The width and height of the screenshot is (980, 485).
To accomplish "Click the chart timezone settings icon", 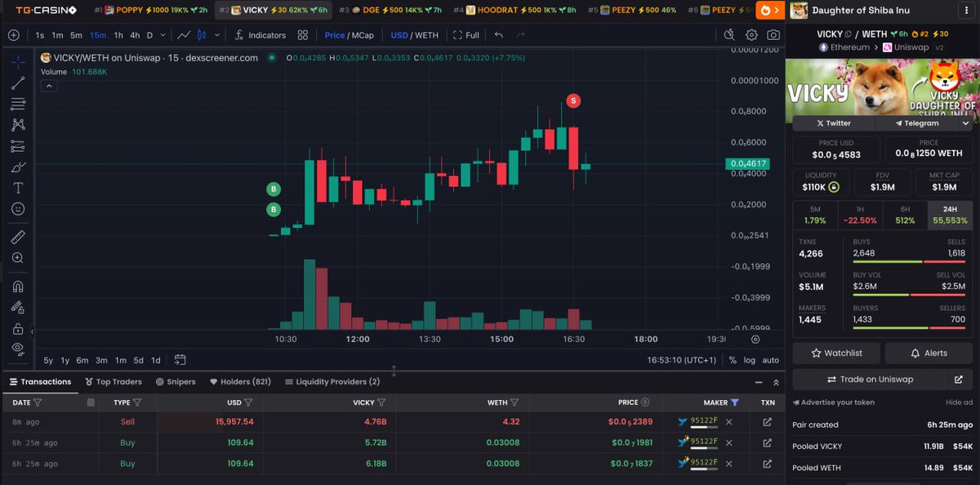I will (755, 339).
